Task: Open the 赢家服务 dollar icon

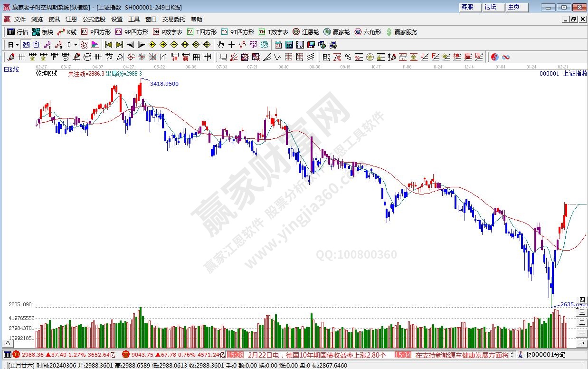Action: [x=401, y=32]
